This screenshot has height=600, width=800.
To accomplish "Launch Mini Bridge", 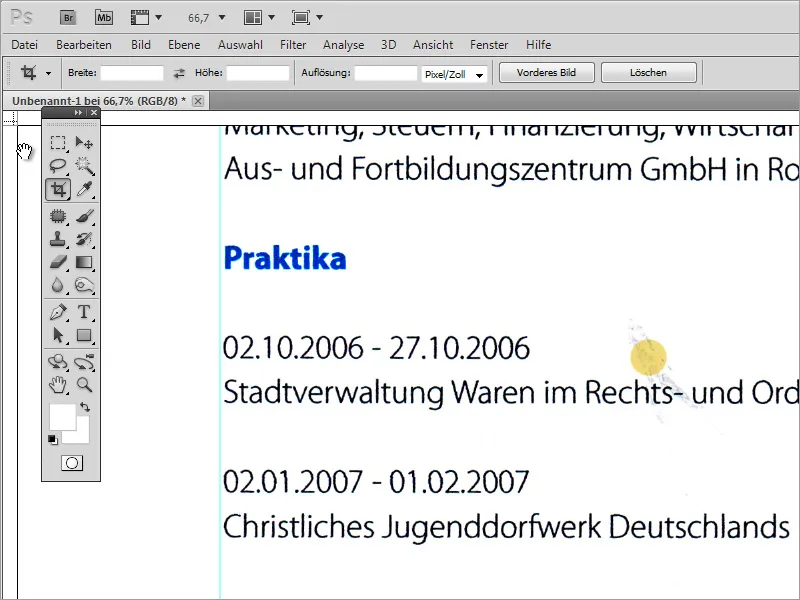I will (104, 18).
